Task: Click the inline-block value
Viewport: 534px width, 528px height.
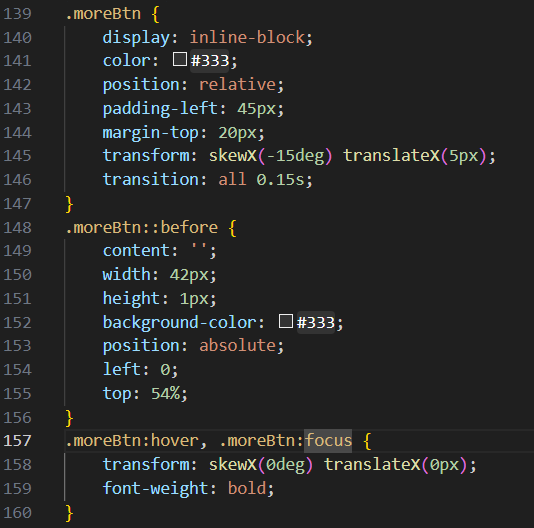Action: coord(247,37)
